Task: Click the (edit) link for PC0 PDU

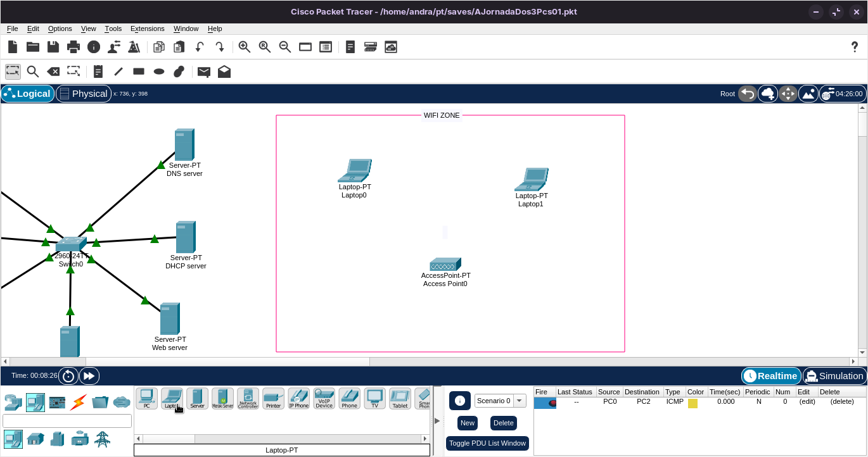Action: (x=807, y=401)
